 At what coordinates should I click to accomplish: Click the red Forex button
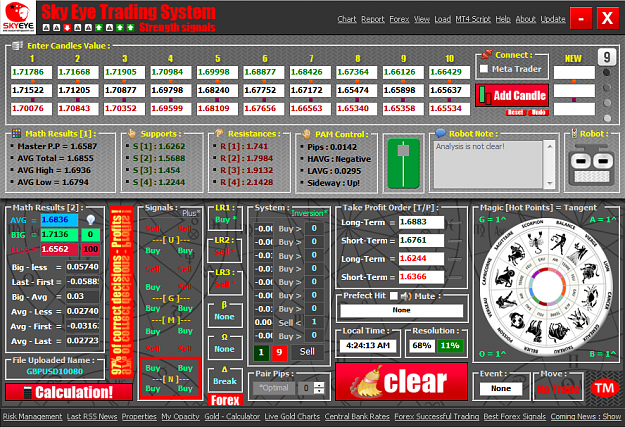pos(225,400)
